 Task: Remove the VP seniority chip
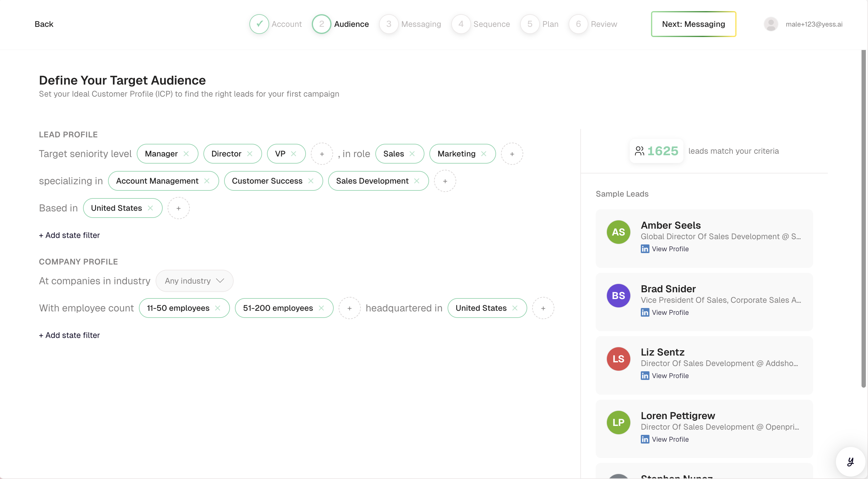294,154
